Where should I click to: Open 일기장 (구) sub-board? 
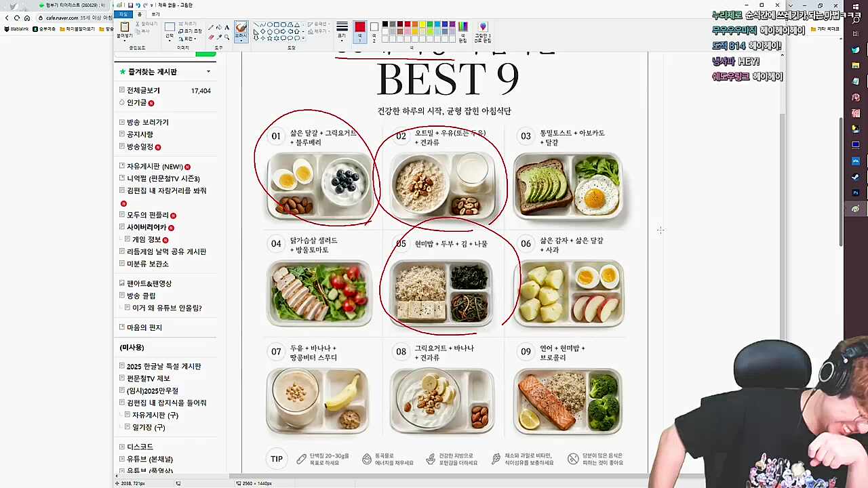[149, 427]
